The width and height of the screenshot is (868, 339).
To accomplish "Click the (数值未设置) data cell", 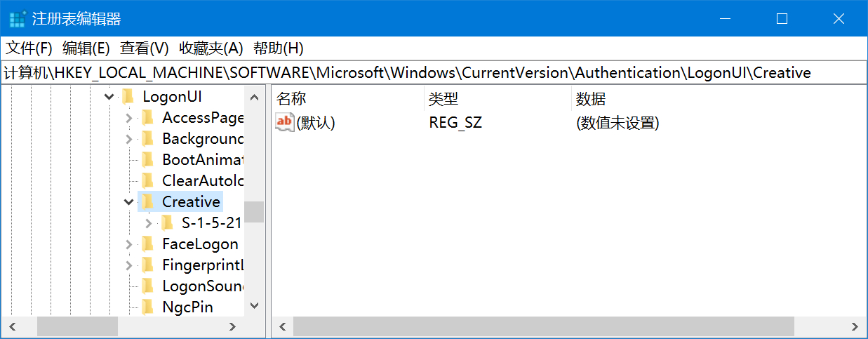I will (617, 123).
